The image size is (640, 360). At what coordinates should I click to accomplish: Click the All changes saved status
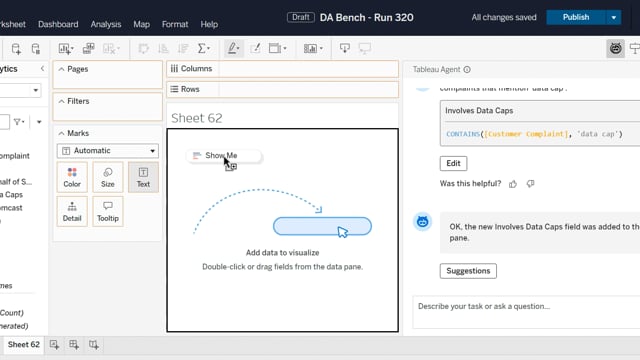click(x=504, y=17)
